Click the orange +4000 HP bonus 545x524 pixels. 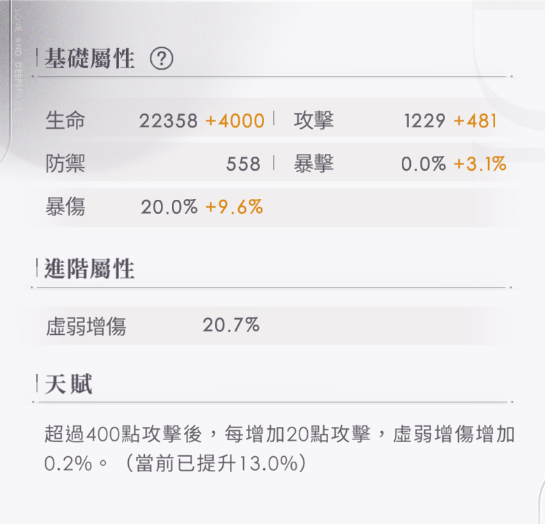(235, 121)
